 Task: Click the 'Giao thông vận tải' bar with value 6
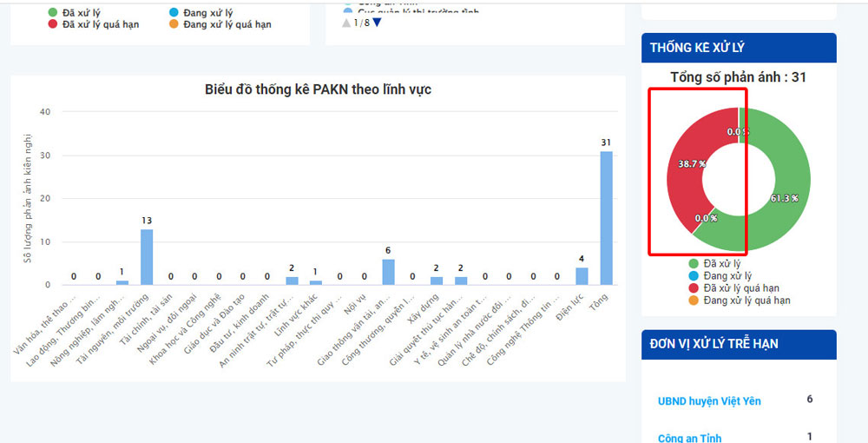389,272
